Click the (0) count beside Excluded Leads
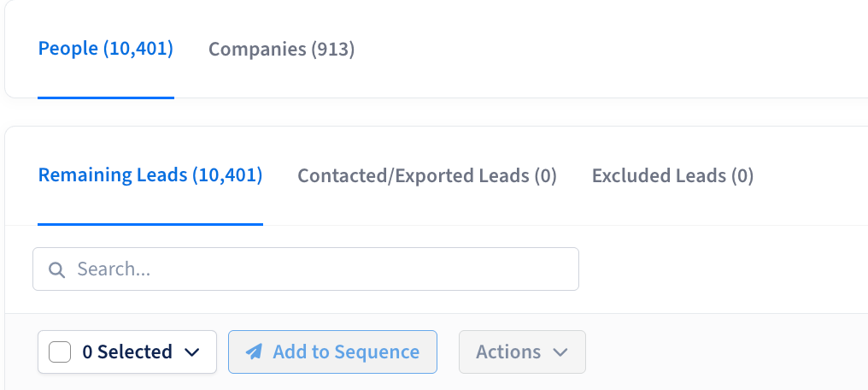The image size is (868, 390). pyautogui.click(x=742, y=176)
